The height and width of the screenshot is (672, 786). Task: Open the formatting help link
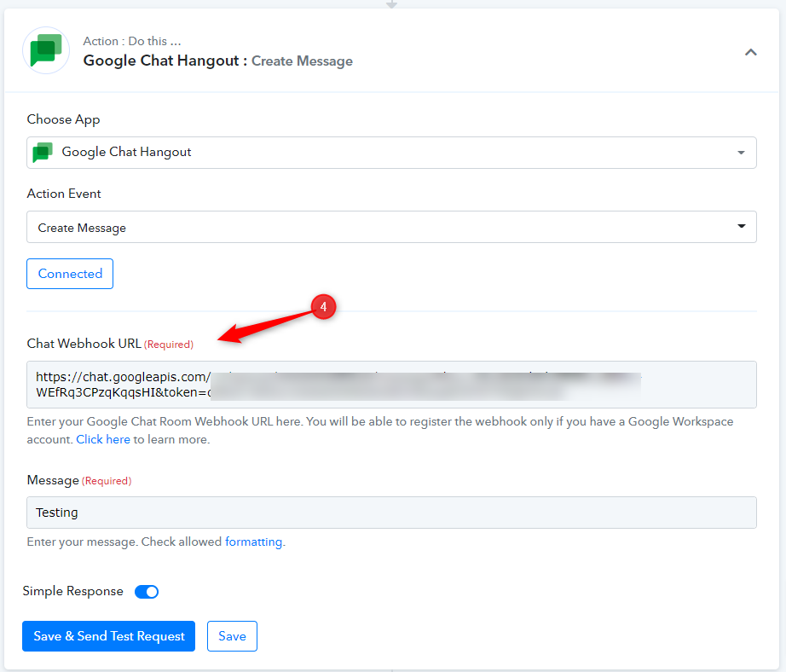(x=254, y=542)
